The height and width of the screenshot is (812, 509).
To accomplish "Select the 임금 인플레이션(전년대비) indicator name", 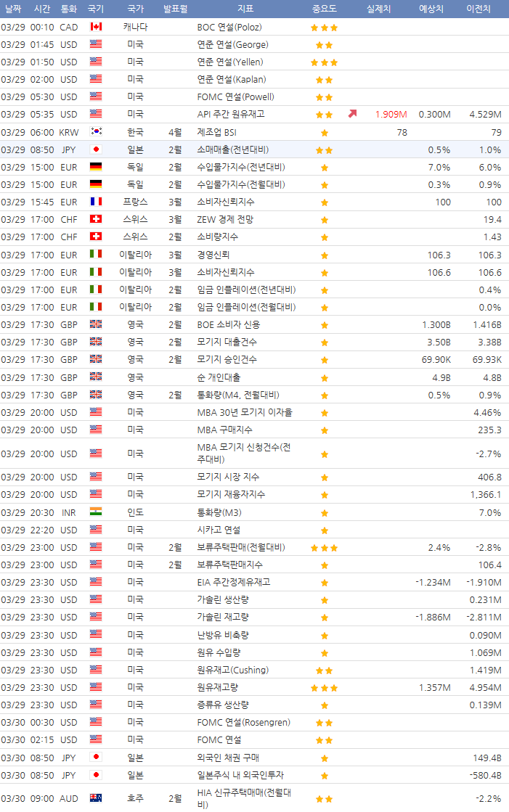I will [247, 290].
